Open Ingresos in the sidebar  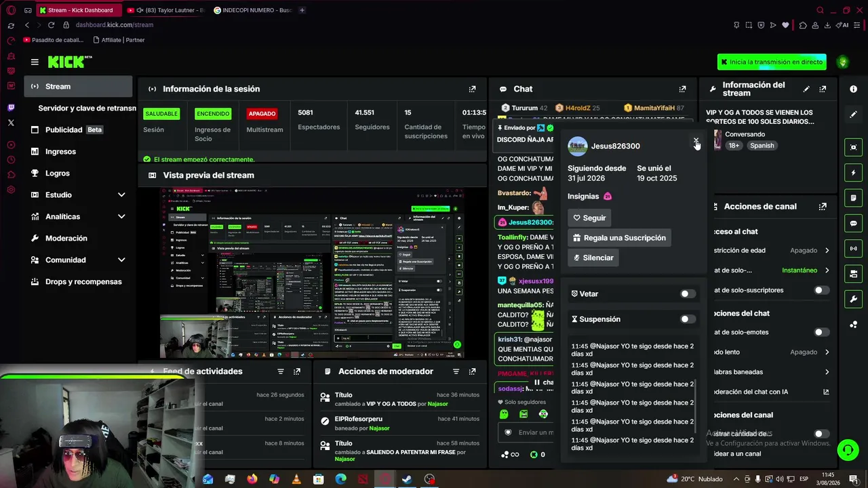(79, 152)
